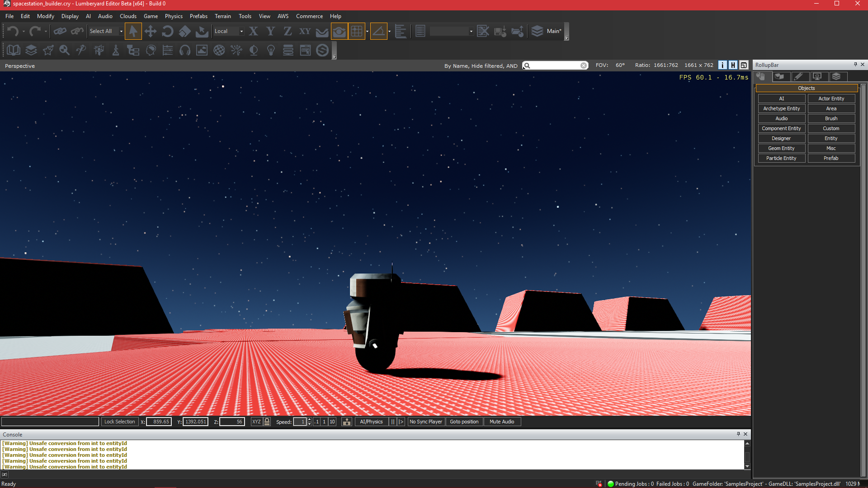The height and width of the screenshot is (488, 868).
Task: Select the Move tool icon
Action: point(150,31)
